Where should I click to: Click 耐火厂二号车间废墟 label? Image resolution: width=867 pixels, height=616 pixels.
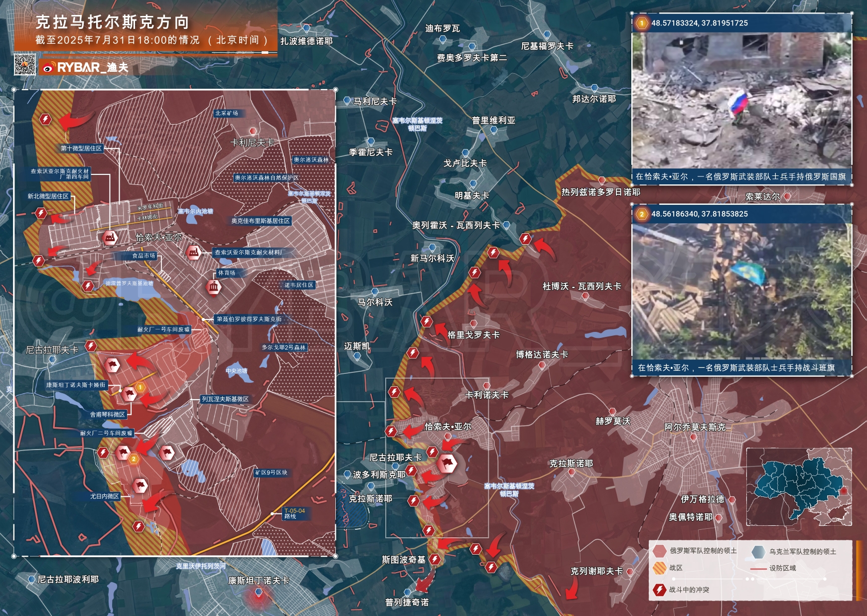click(106, 434)
